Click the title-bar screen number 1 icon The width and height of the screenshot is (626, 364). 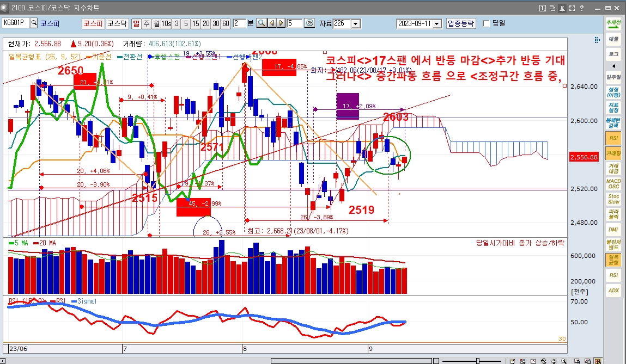[x=543, y=8]
